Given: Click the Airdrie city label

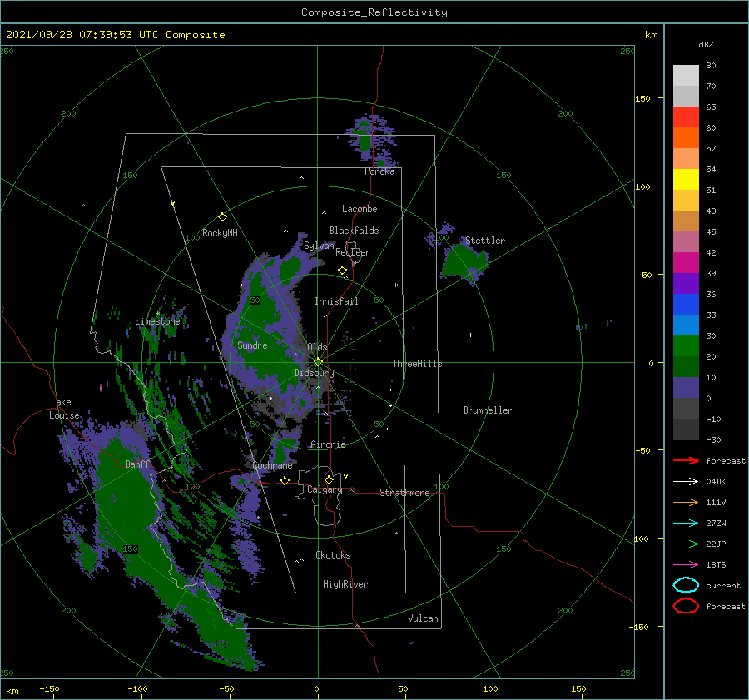Looking at the screenshot, I should [x=328, y=444].
